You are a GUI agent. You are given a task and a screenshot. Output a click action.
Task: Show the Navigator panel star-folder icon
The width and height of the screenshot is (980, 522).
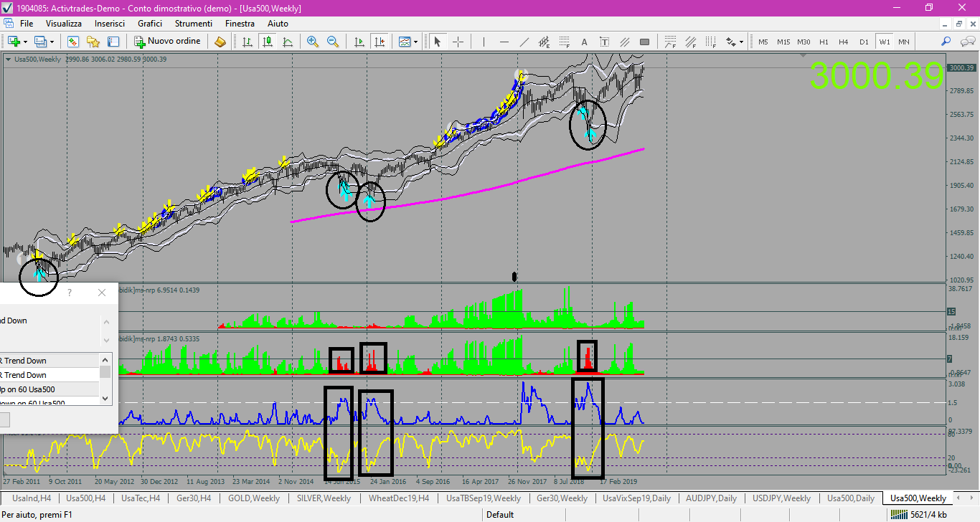93,42
